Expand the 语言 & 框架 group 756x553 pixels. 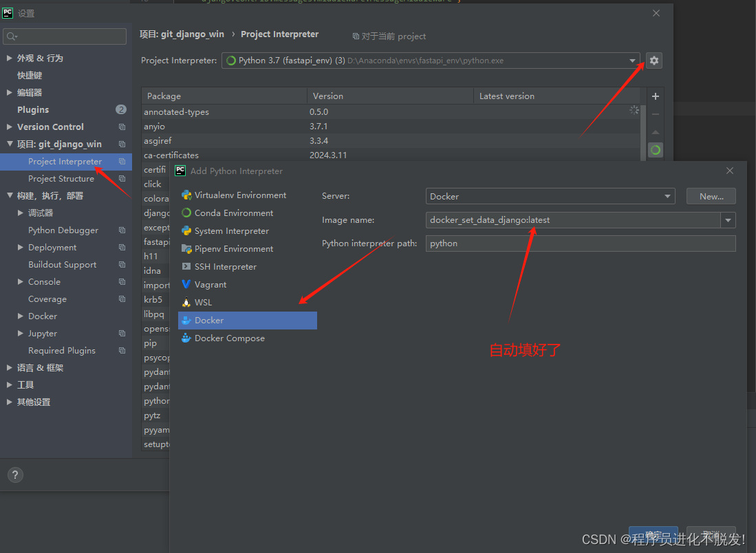(9, 368)
